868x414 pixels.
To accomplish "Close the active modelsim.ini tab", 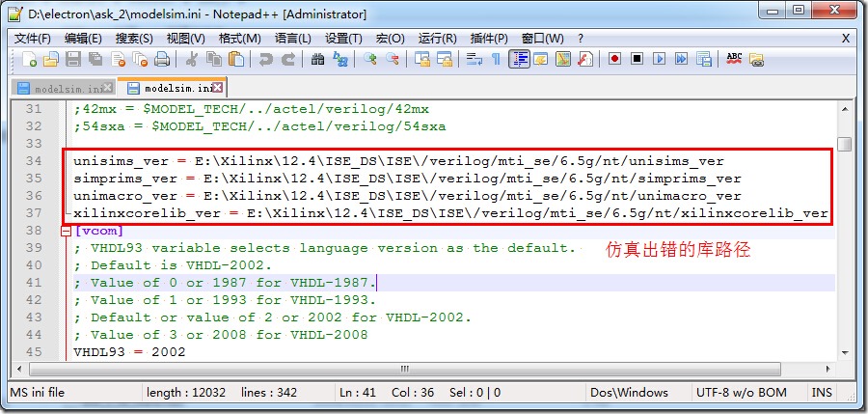I will [218, 88].
